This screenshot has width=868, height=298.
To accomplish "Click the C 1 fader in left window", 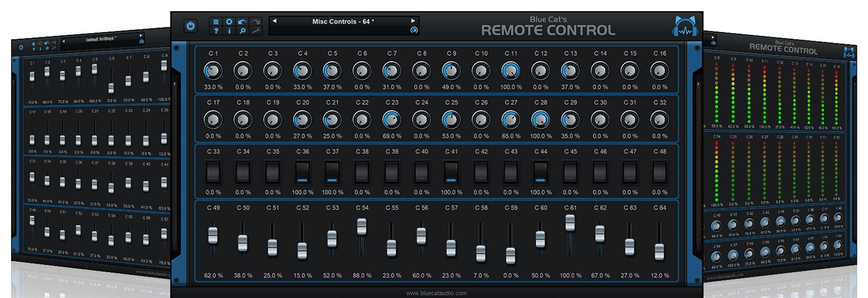I will 32,77.
